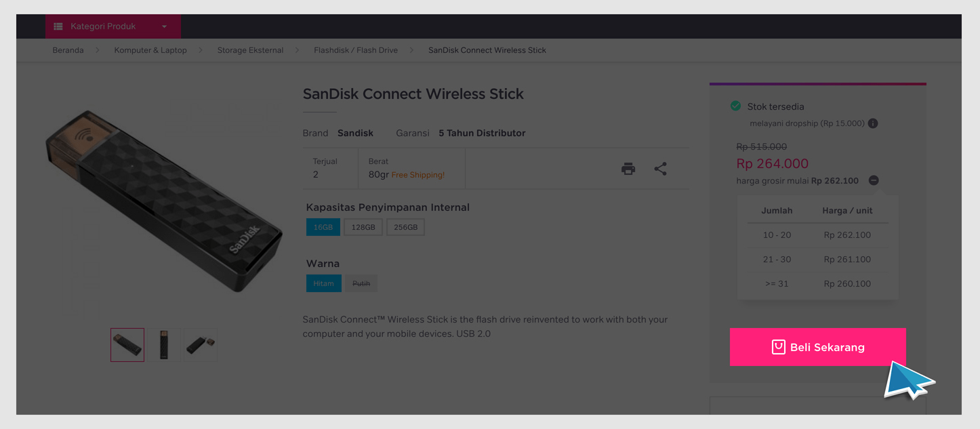The width and height of the screenshot is (980, 429).
Task: Click the Kategori Produk list icon
Action: (58, 26)
